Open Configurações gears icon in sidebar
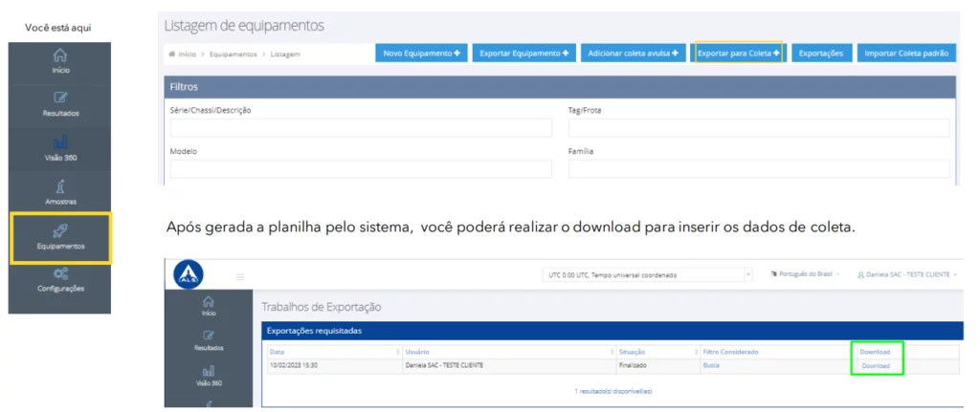980x412 pixels. click(x=59, y=273)
